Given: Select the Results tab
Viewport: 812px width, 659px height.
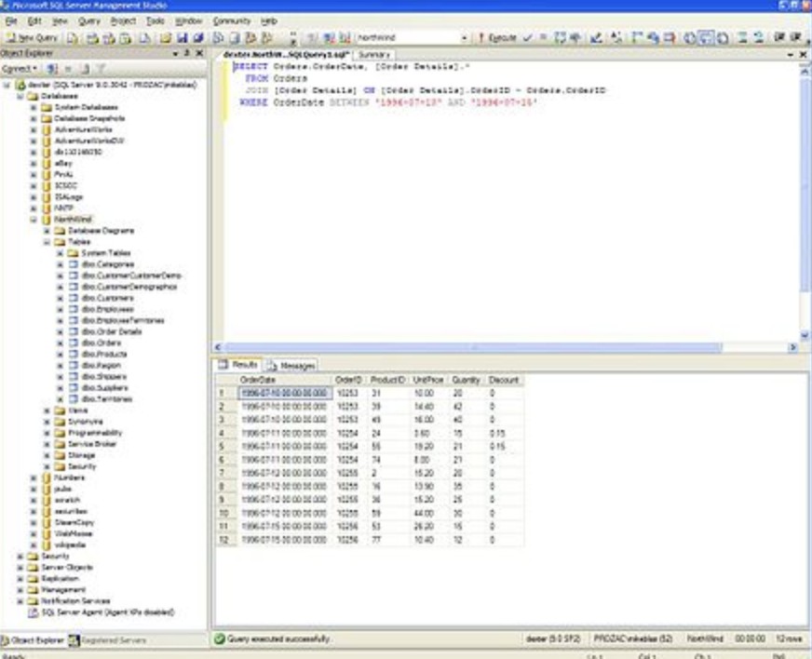Looking at the screenshot, I should point(238,365).
